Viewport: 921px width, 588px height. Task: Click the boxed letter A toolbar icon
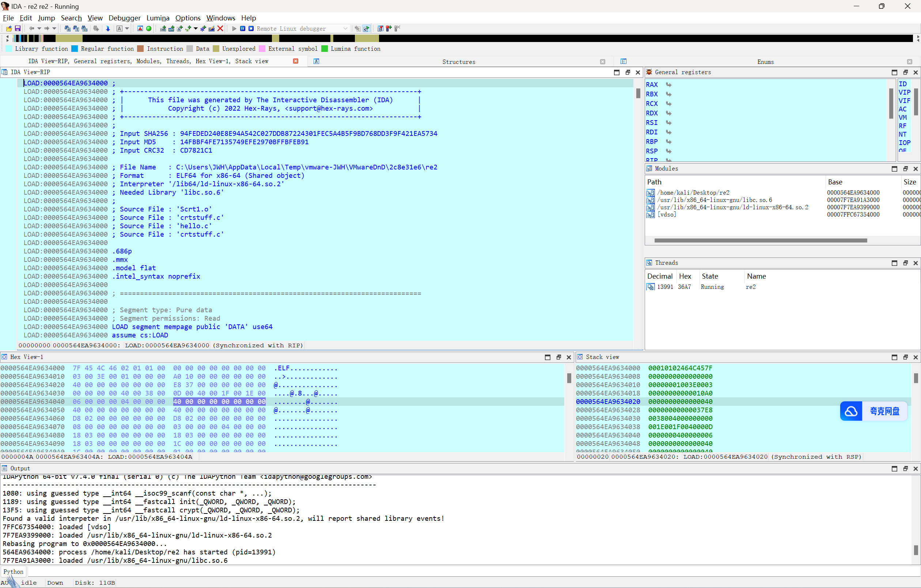(x=120, y=29)
